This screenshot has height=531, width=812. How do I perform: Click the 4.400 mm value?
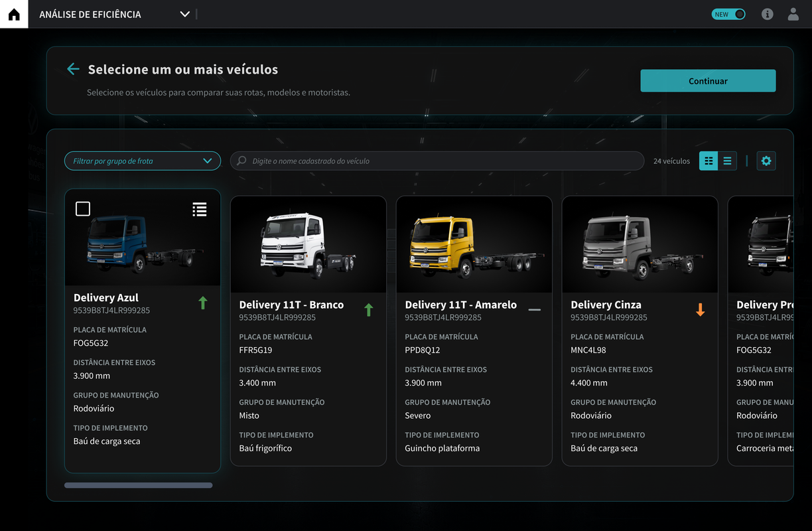589,383
